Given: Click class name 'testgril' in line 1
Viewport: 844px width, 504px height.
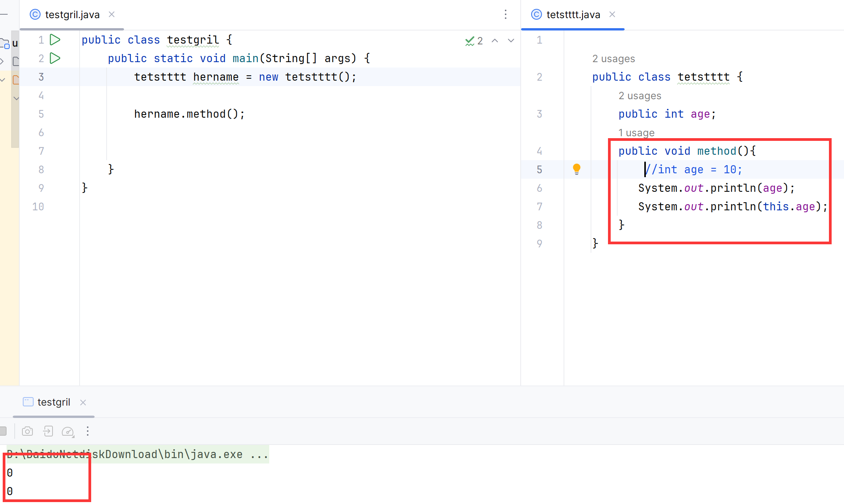Looking at the screenshot, I should [x=193, y=40].
